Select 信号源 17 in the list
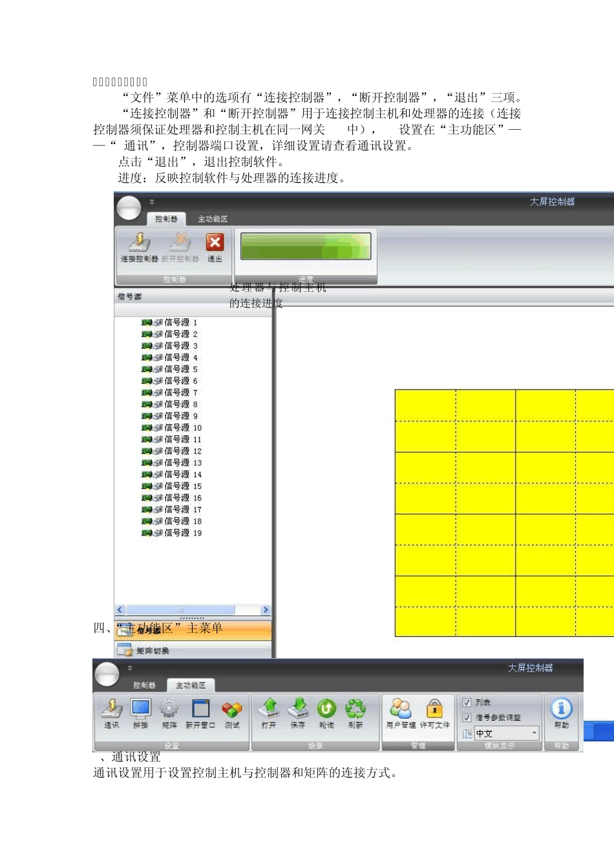Image resolution: width=614 pixels, height=868 pixels. [x=171, y=510]
